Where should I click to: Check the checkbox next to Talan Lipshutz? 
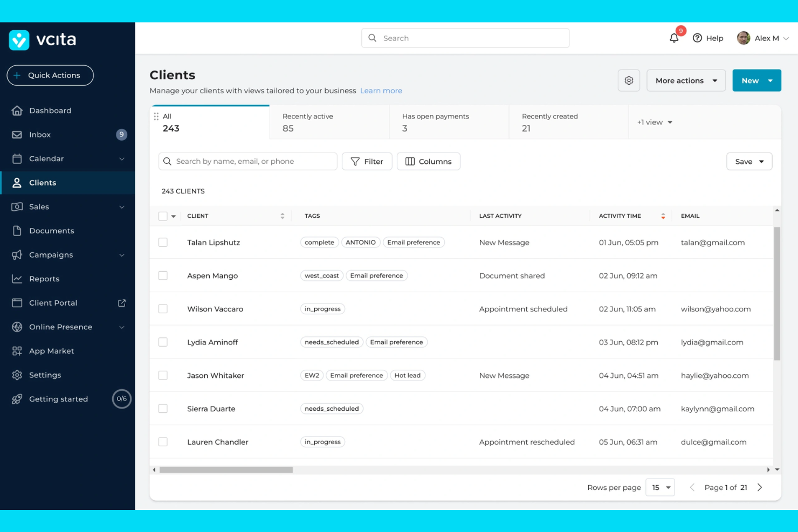(x=163, y=242)
